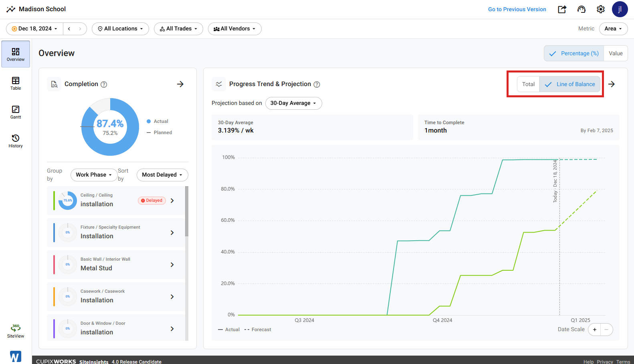Go to Previous Version link
The image size is (634, 364).
(x=517, y=9)
